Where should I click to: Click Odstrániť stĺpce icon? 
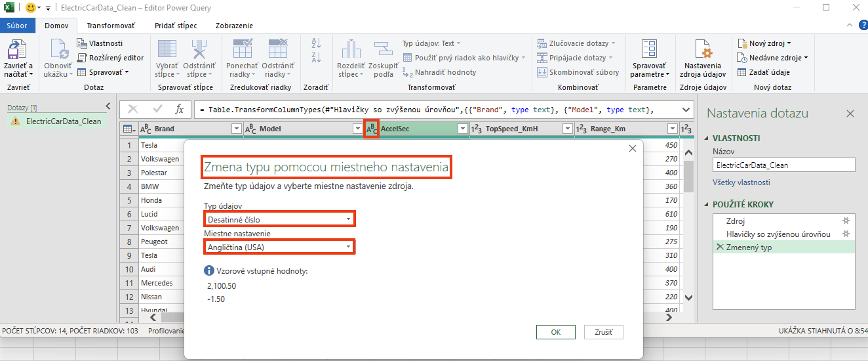(199, 50)
